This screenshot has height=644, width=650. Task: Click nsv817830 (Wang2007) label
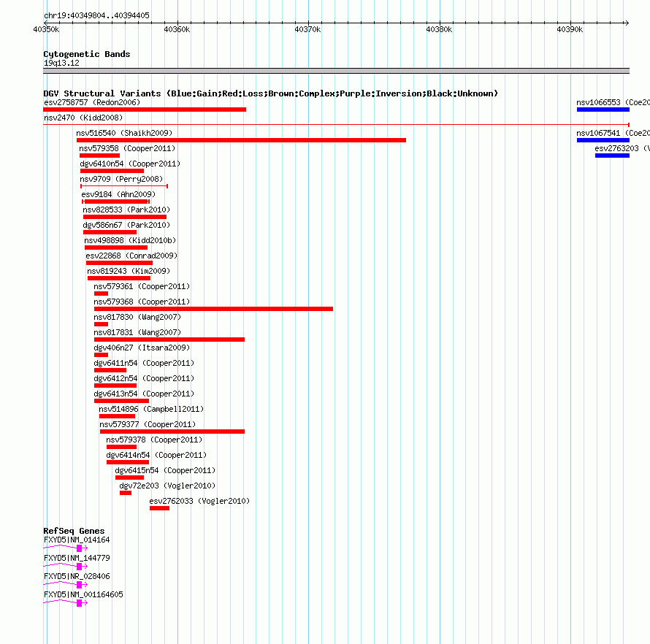pos(137,317)
